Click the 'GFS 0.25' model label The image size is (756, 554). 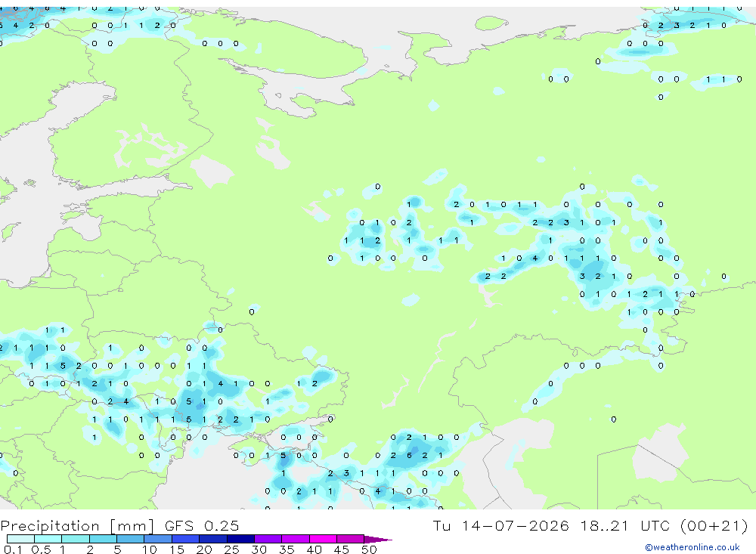[202, 525]
